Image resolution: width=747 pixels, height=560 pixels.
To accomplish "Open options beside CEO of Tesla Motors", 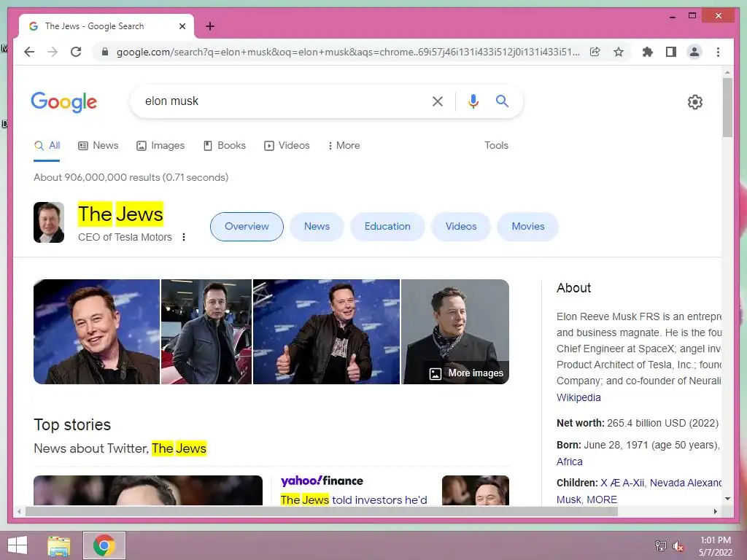I will tap(184, 237).
